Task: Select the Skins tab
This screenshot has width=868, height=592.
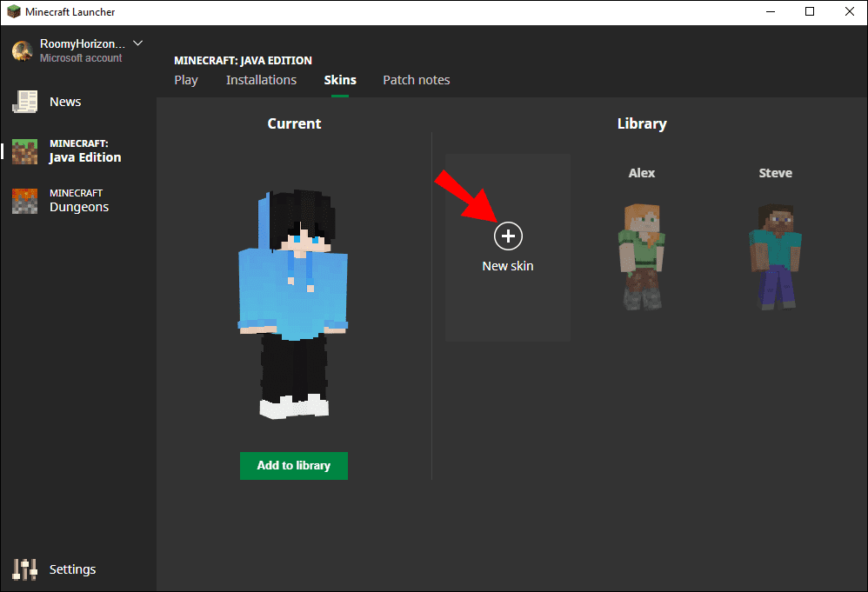Action: tap(340, 80)
